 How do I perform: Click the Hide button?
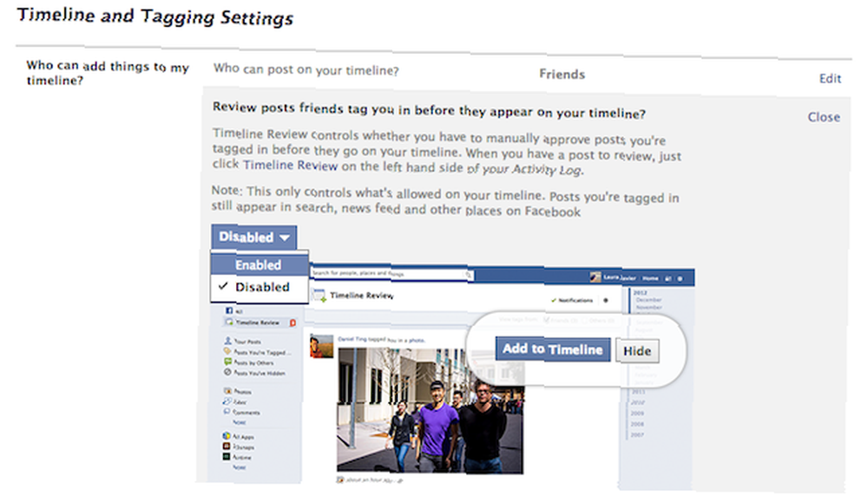pyautogui.click(x=637, y=351)
